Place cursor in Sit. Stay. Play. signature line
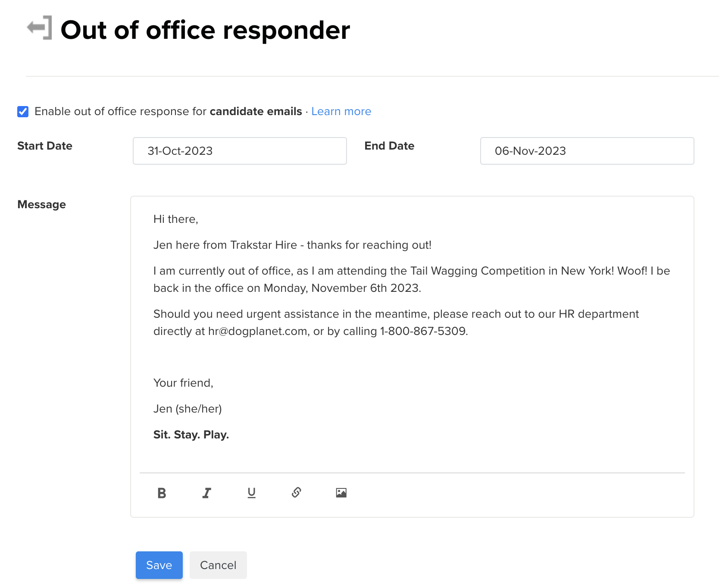The height and width of the screenshot is (588, 719). 191,435
